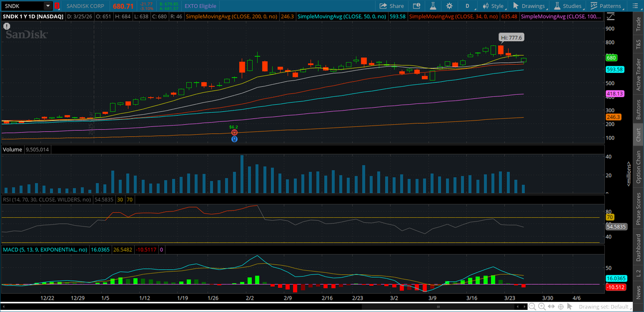Open the Buttons side tab
The height and width of the screenshot is (312, 644).
pyautogui.click(x=638, y=109)
